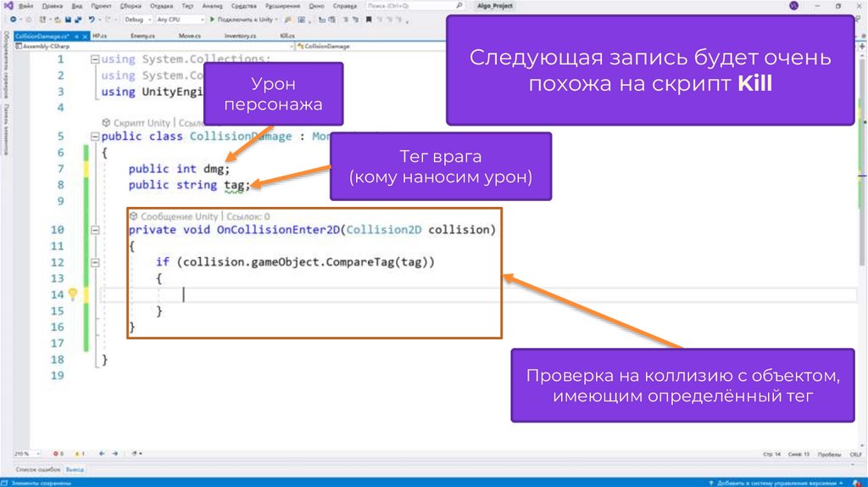The width and height of the screenshot is (868, 487).
Task: Open the 210 % zoom level dropdown
Action: tap(27, 453)
